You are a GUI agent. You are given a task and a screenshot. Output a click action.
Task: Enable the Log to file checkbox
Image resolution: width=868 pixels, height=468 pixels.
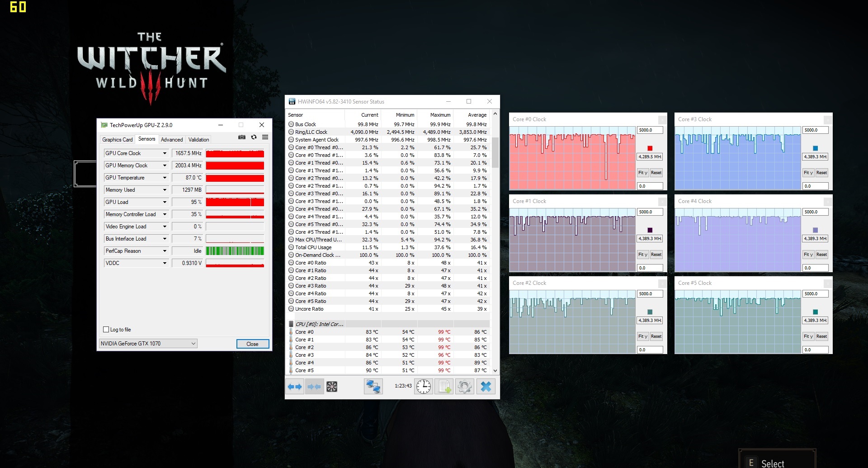(106, 330)
